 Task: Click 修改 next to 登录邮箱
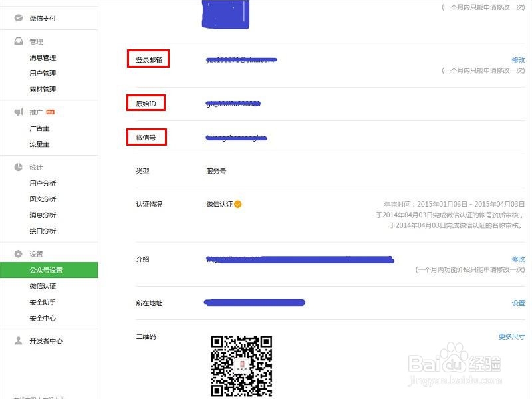click(x=518, y=59)
